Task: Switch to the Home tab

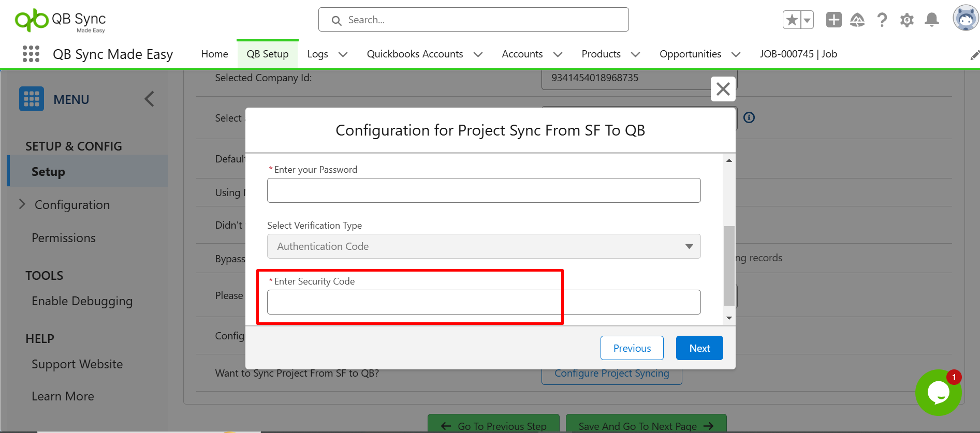Action: point(214,54)
